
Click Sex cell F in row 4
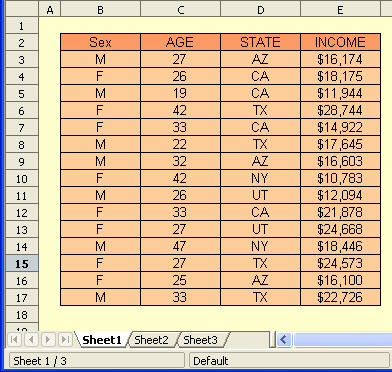tap(100, 76)
